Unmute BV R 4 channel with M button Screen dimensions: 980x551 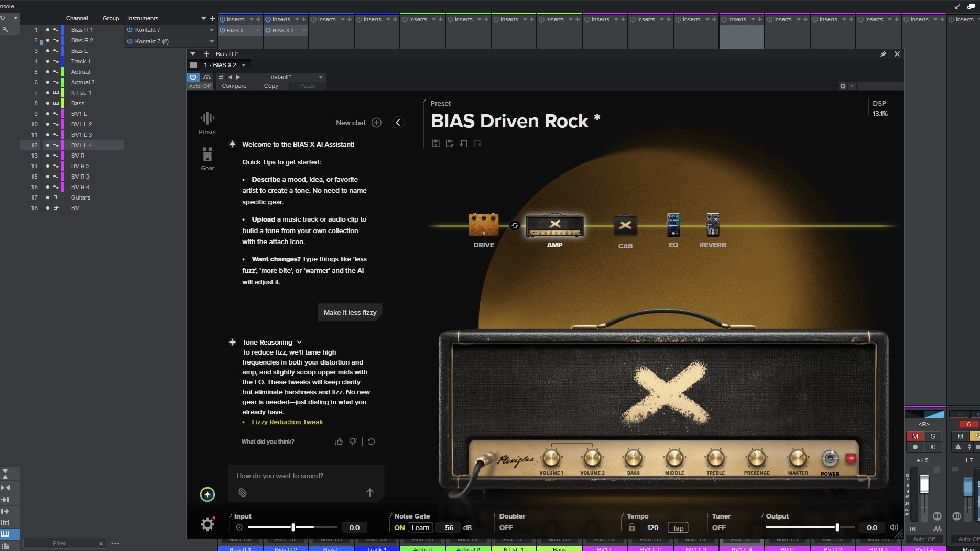[915, 436]
